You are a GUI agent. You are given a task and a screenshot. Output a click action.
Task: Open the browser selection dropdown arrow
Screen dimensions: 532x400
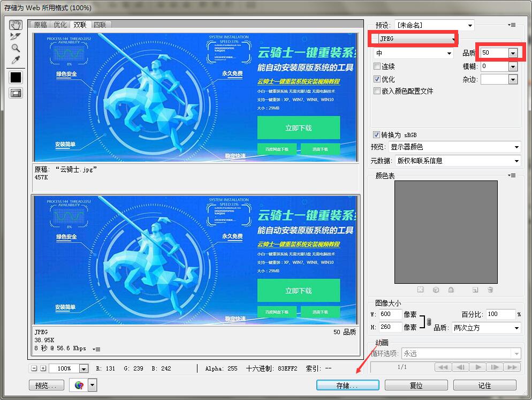point(92,386)
